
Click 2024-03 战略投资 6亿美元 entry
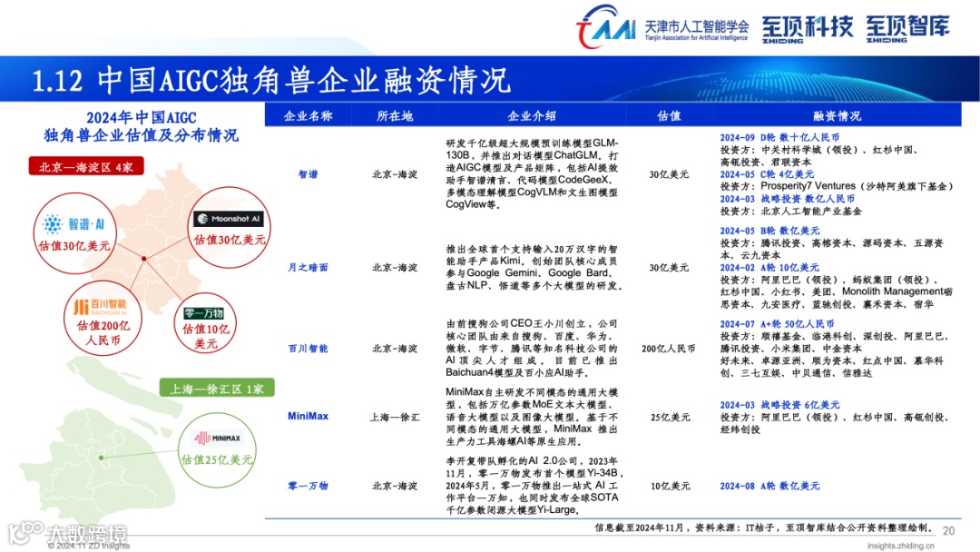coord(780,405)
